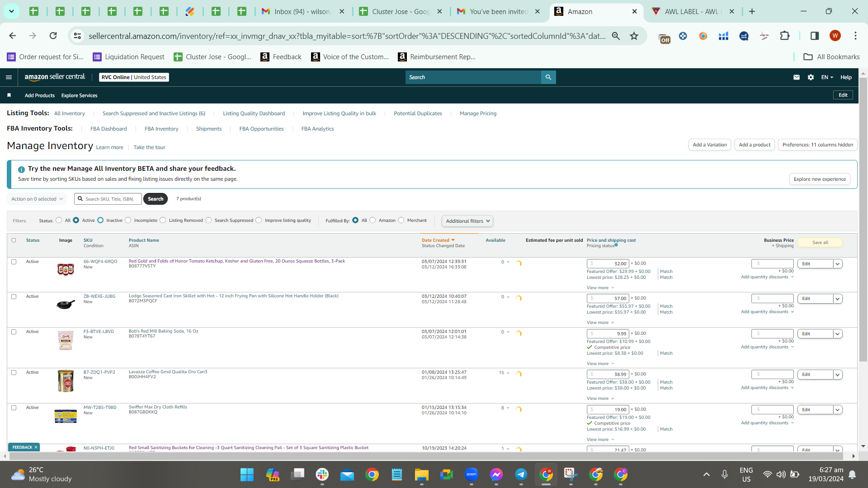Open the Seller Central settings gear
868x488 pixels.
point(811,77)
